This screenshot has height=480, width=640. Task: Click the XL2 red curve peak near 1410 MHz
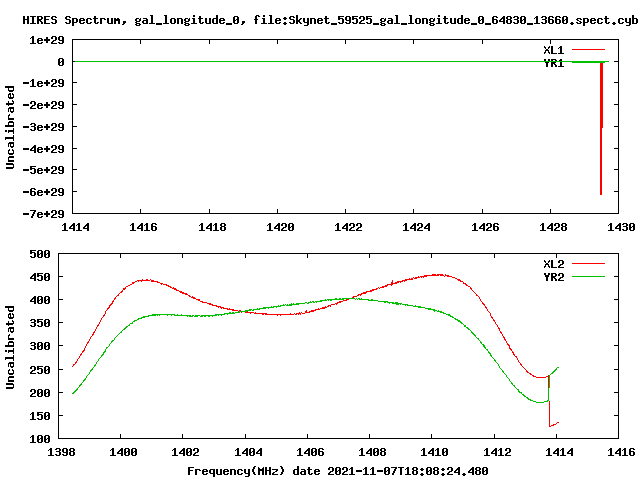point(439,275)
